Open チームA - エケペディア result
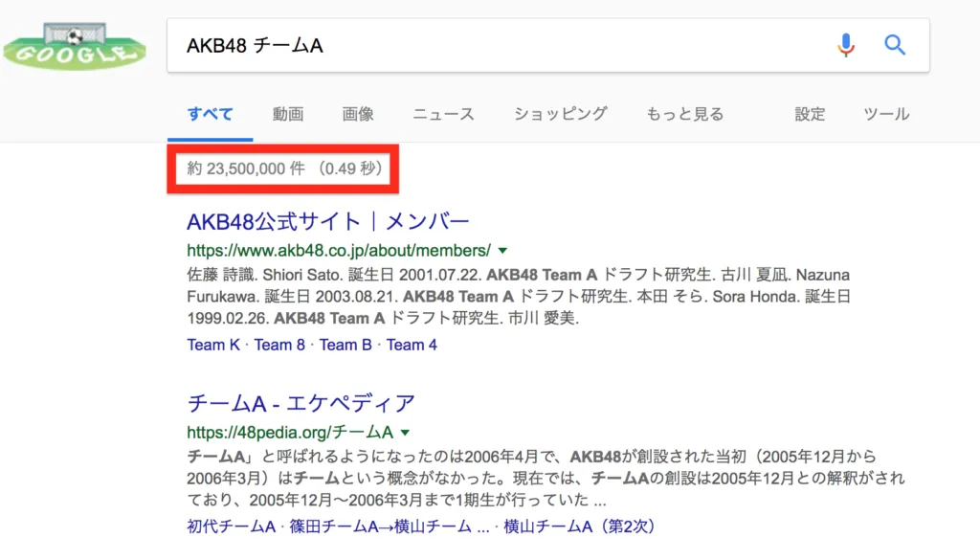Image resolution: width=980 pixels, height=560 pixels. pyautogui.click(x=301, y=403)
